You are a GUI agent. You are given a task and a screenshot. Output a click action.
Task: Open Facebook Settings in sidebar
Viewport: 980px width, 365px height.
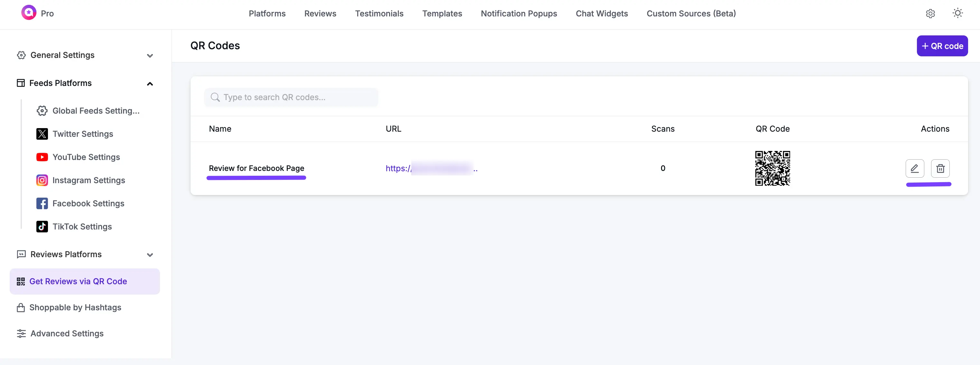coord(88,204)
